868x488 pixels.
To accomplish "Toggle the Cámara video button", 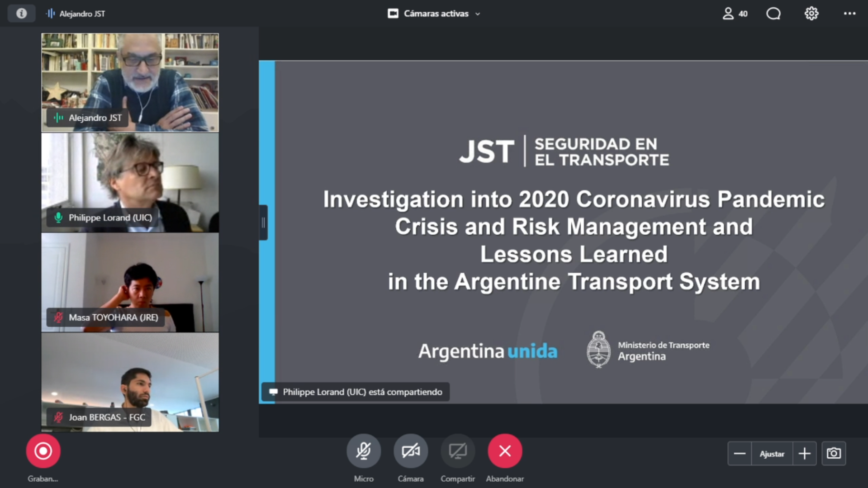I will (410, 451).
